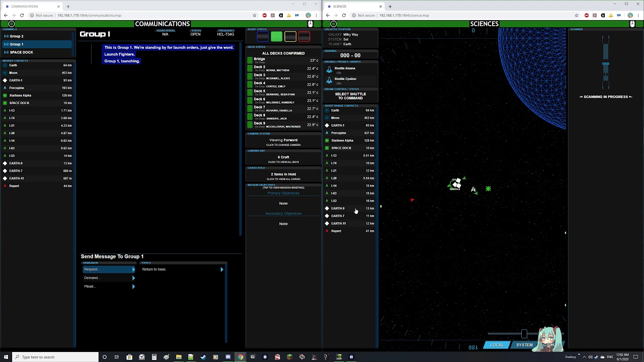The width and height of the screenshot is (644, 362).
Task: Set blue alert status
Action: coord(263,37)
